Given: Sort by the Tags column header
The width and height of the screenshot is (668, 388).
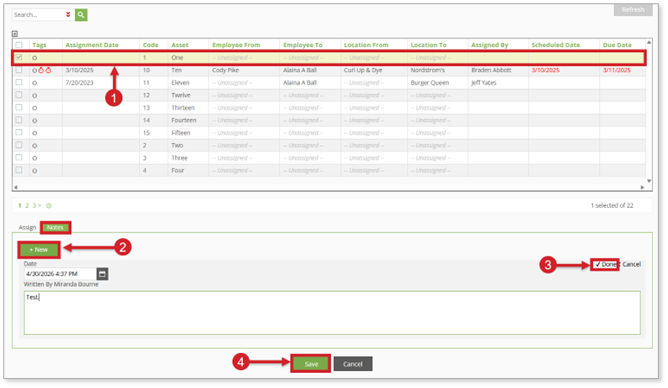Looking at the screenshot, I should point(39,45).
